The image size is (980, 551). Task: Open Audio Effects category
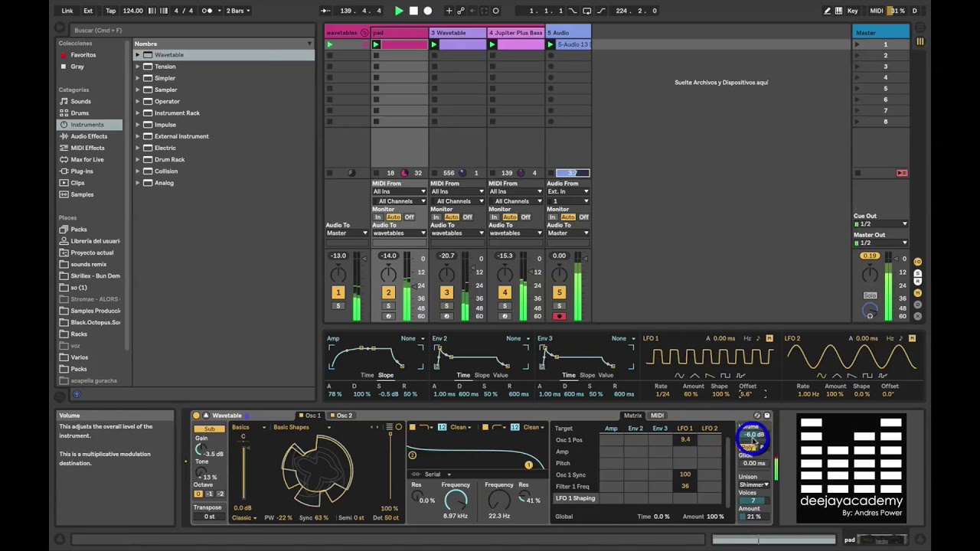(x=89, y=136)
